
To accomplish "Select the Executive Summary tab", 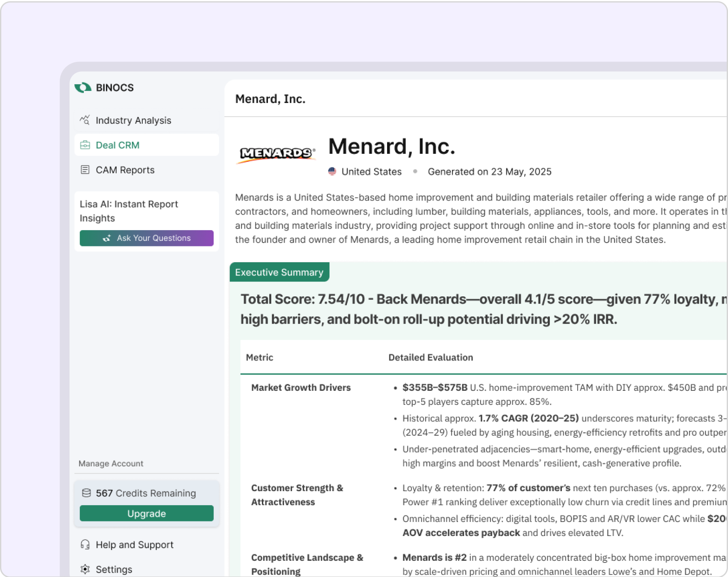I will click(x=279, y=272).
